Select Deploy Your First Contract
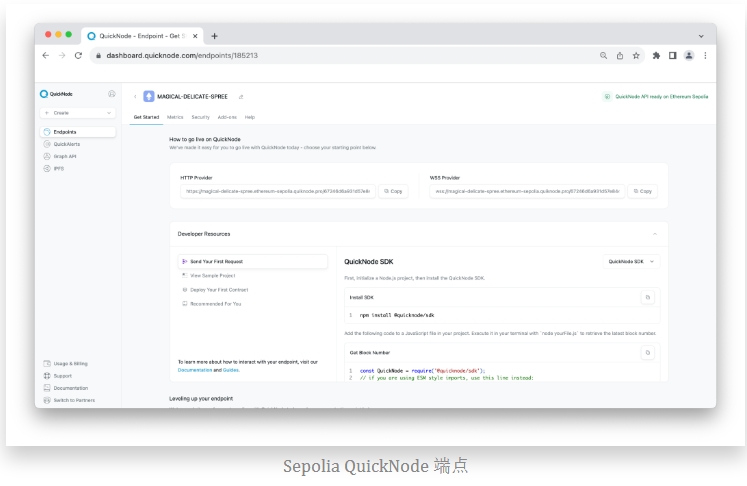The width and height of the screenshot is (747, 486). coord(215,290)
